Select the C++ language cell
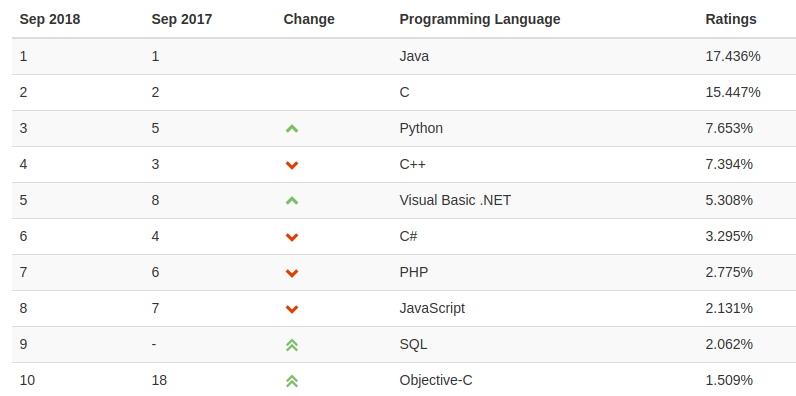Viewport: 796px width, 396px height. click(x=412, y=164)
